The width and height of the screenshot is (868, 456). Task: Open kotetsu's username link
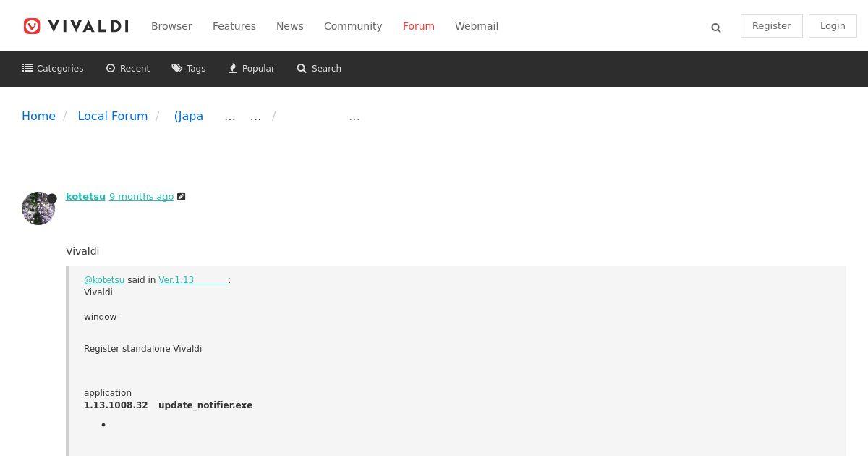[85, 197]
